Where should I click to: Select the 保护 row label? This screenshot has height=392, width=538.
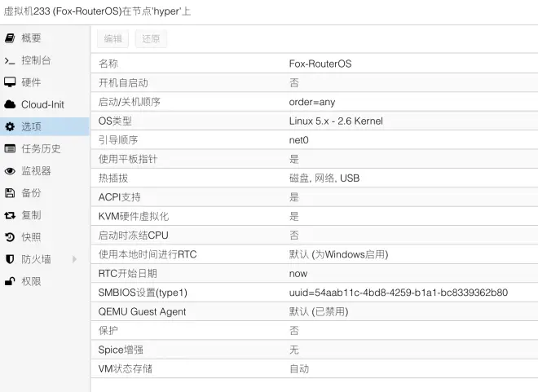(108, 331)
